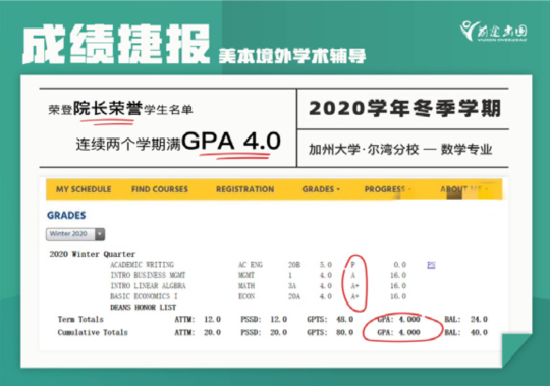This screenshot has height=386, width=550.
Task: Click the ECON department code
Action: [247, 297]
